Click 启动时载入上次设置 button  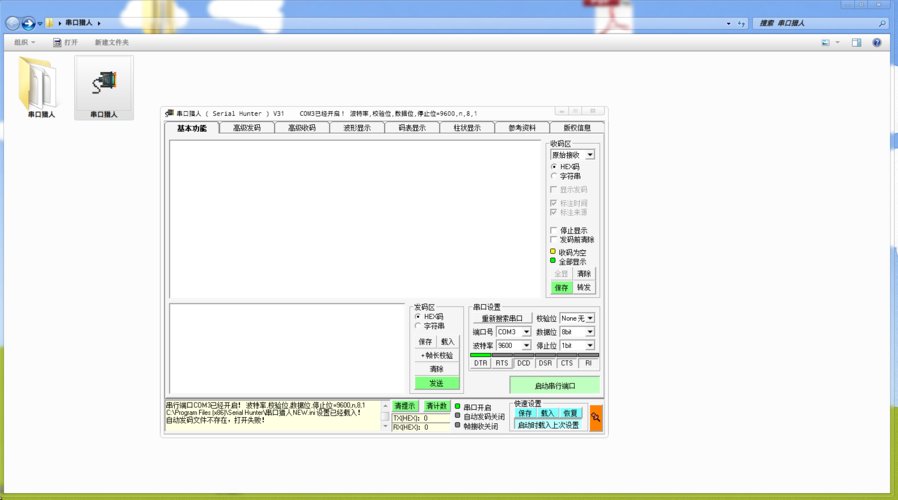(x=548, y=425)
